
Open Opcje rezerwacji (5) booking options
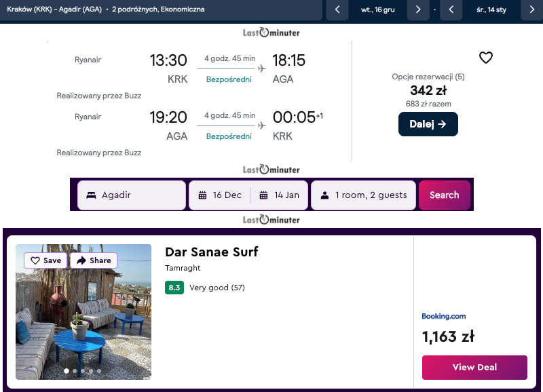(428, 77)
